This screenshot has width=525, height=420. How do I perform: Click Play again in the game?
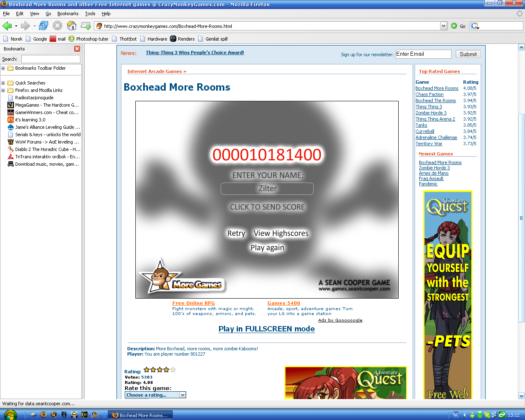click(x=267, y=248)
